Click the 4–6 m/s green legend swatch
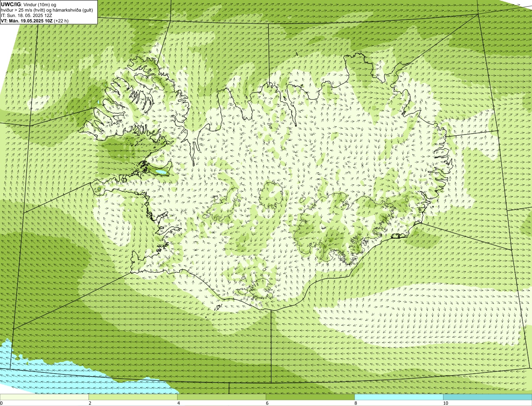Viewport: 532px width, 406px height. (x=222, y=397)
